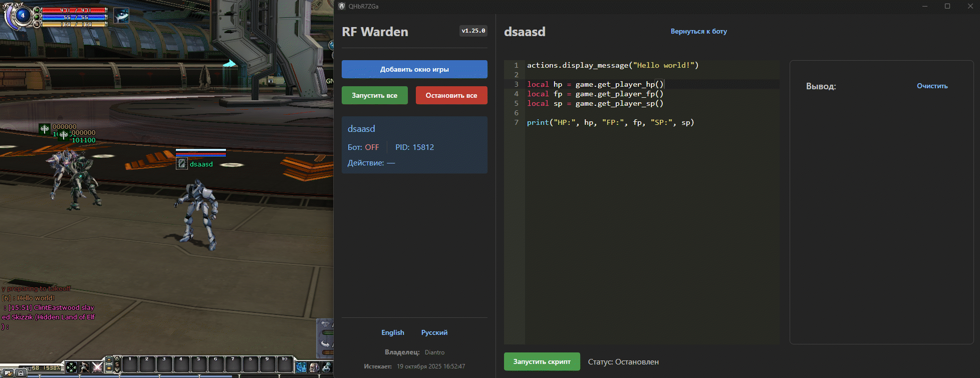Select game hotbar slot 8
Image resolution: width=980 pixels, height=378 pixels.
[x=251, y=364]
